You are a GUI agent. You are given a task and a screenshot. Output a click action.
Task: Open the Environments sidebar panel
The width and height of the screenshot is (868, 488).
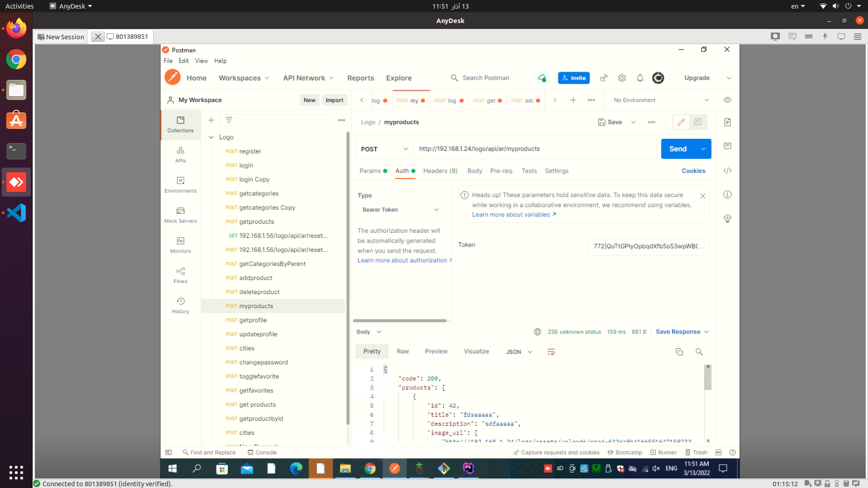click(x=180, y=185)
